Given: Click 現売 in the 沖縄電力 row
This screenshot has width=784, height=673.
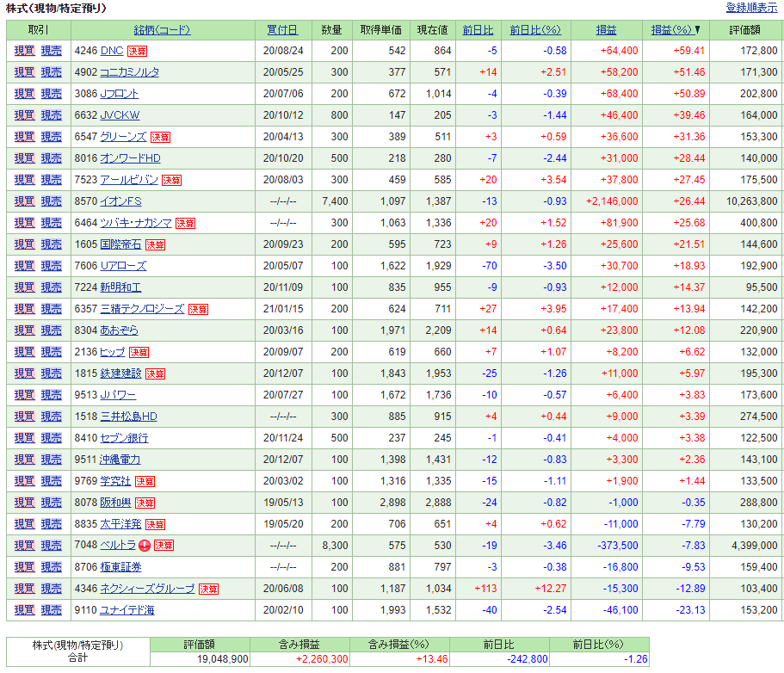Looking at the screenshot, I should (x=52, y=459).
